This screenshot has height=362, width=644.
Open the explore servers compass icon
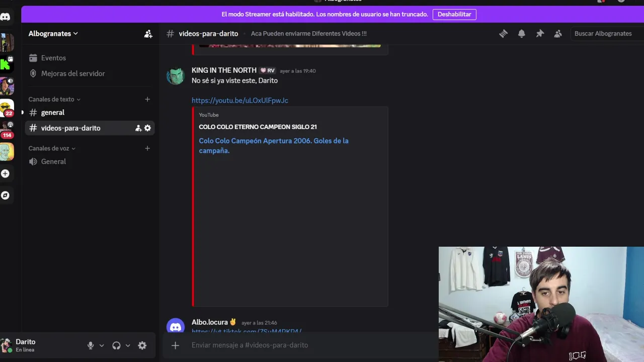tap(5, 196)
